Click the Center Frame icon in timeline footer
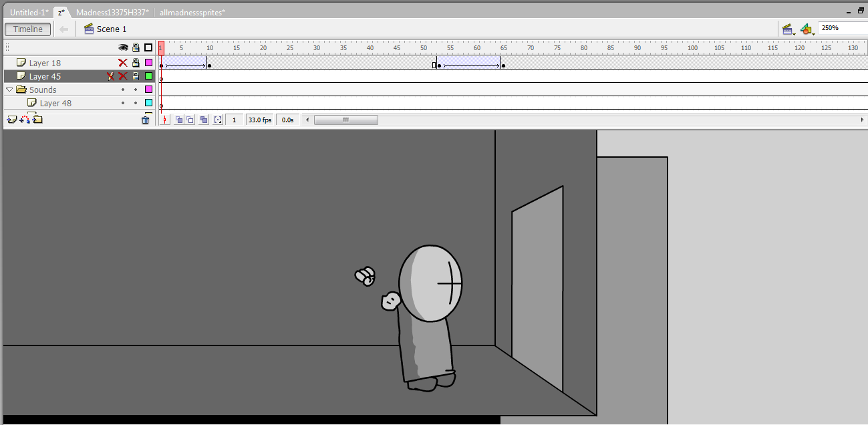 [164, 120]
